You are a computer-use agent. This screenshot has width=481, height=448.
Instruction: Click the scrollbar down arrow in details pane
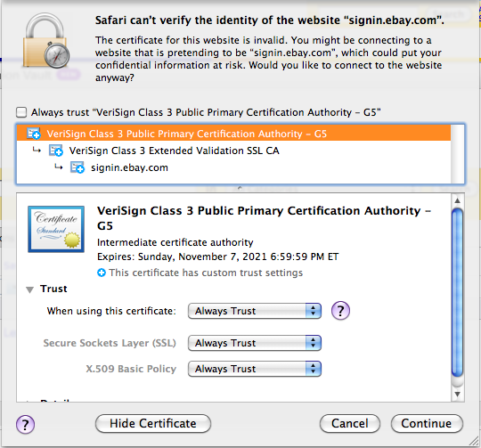pyautogui.click(x=457, y=394)
